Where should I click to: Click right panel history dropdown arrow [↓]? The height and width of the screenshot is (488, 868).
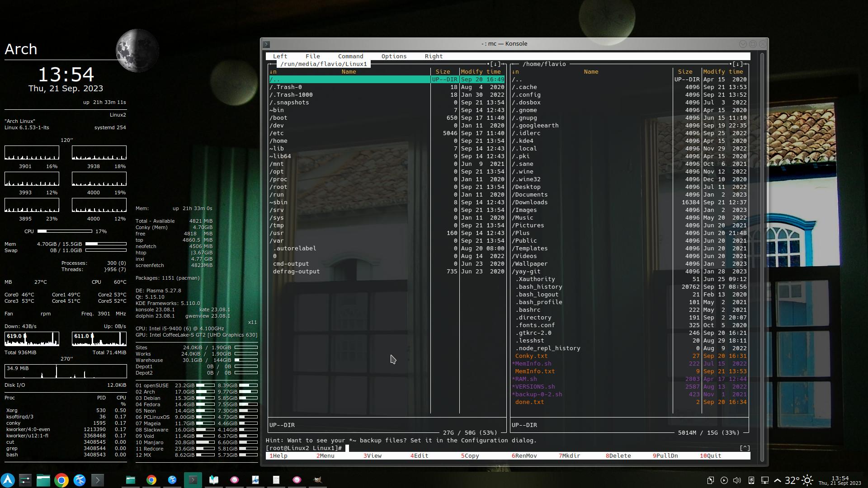[x=737, y=64]
